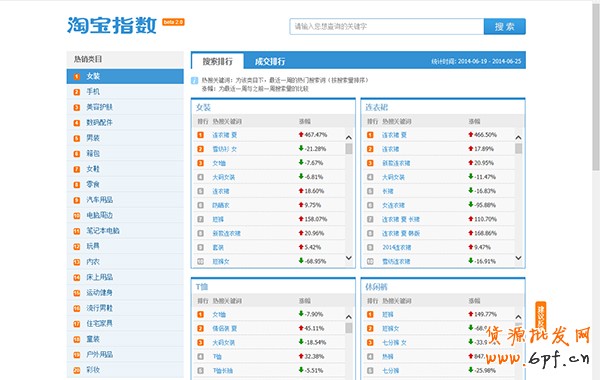Click the red up arrow beside 466.50%
The width and height of the screenshot is (600, 380).
(x=471, y=134)
